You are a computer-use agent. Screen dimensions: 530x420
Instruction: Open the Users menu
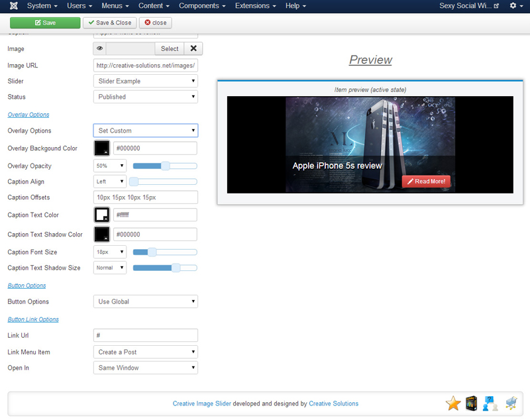click(79, 6)
